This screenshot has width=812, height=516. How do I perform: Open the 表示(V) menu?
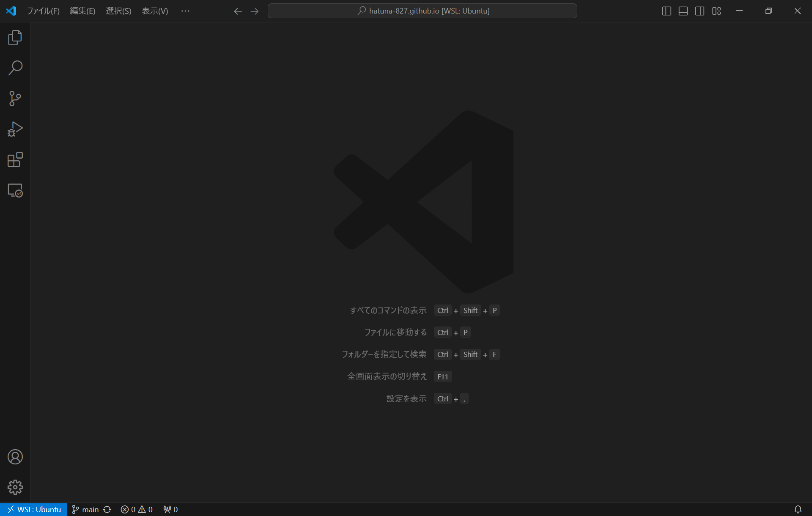[155, 11]
